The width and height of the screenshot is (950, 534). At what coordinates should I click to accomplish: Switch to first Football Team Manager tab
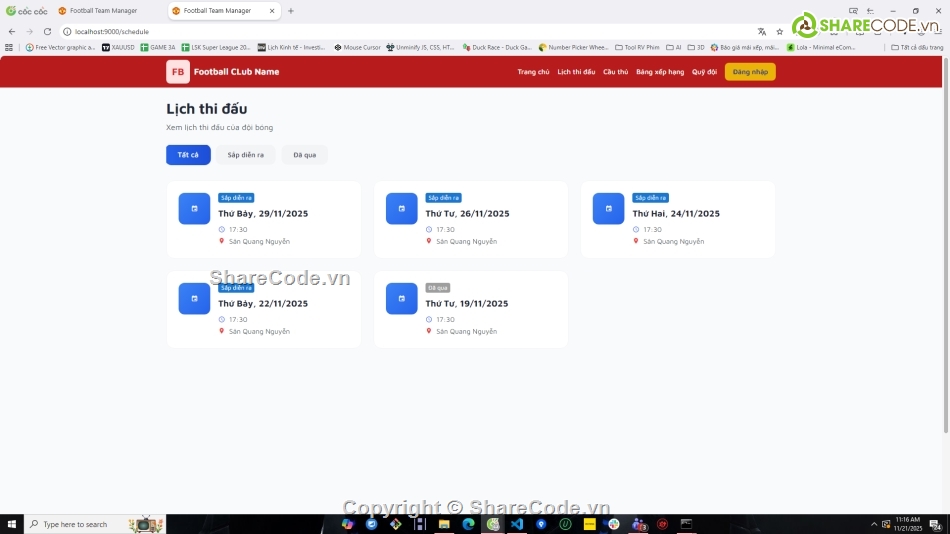tap(104, 11)
